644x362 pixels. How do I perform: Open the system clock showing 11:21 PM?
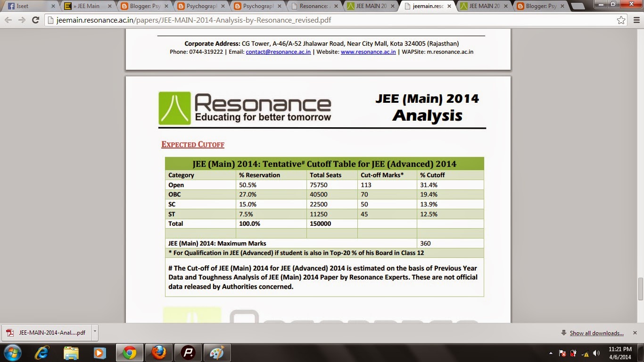(x=619, y=353)
